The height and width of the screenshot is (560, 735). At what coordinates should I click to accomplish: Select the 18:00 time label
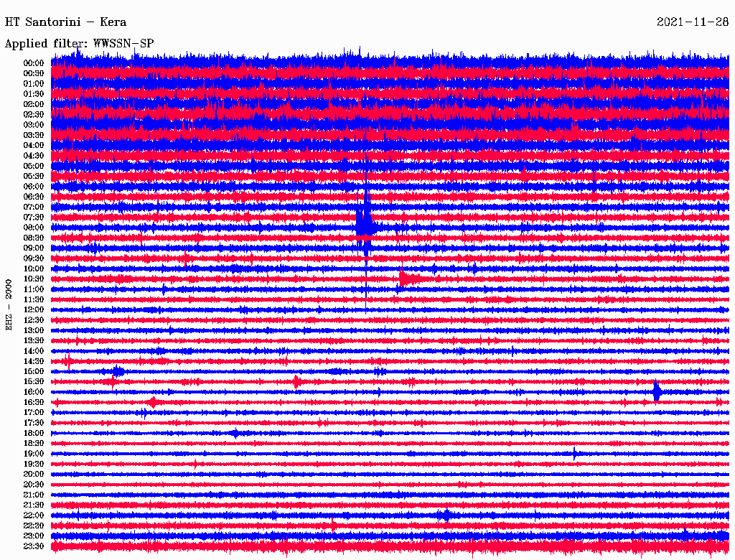(34, 434)
